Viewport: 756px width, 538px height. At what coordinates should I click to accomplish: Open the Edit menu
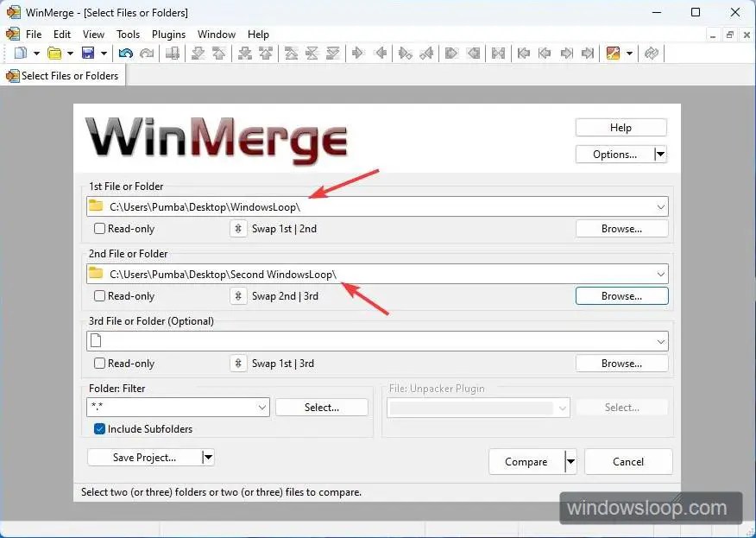[x=62, y=35]
